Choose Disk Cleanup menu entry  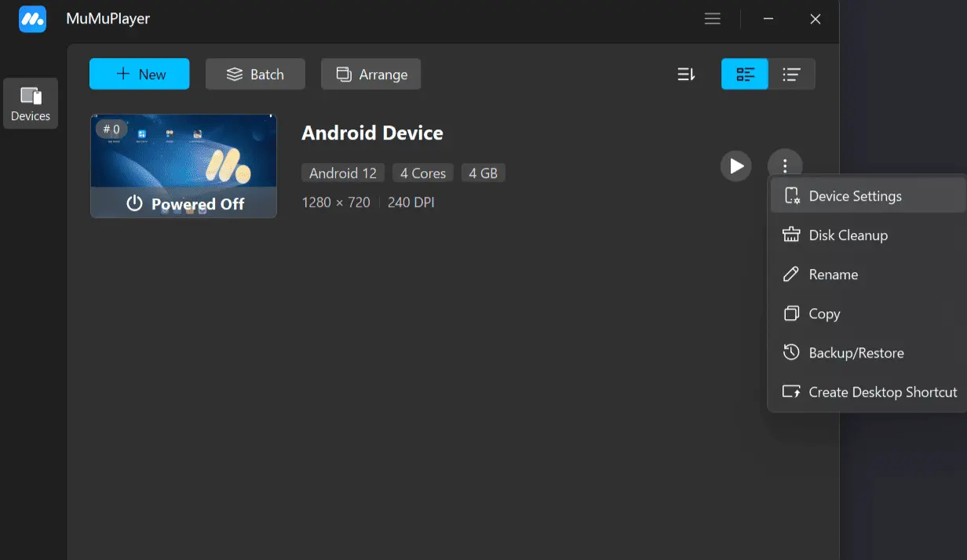(x=867, y=235)
